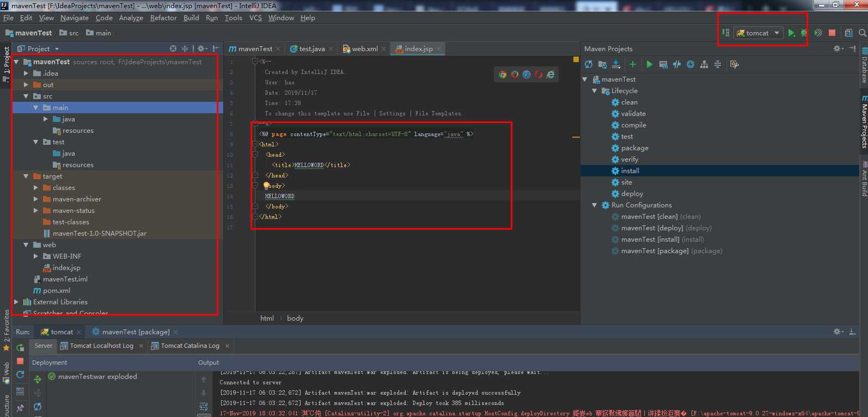Open page in Firefox browser icon

pyautogui.click(x=515, y=75)
